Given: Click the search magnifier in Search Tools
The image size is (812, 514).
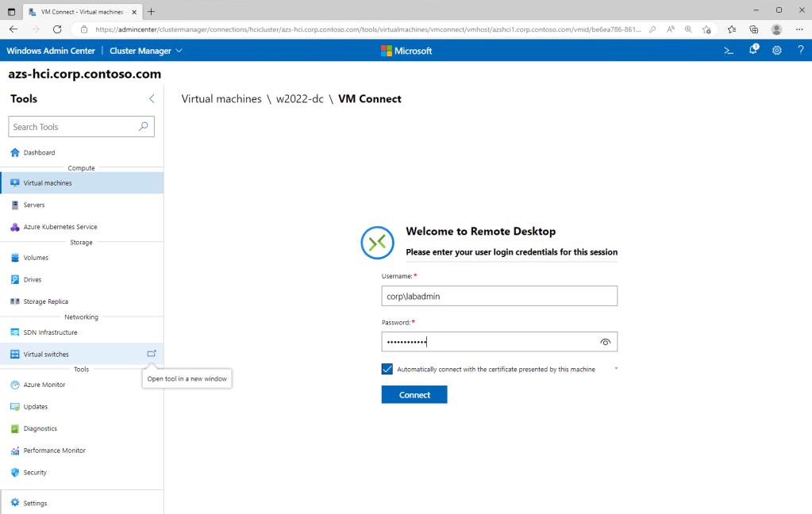Looking at the screenshot, I should (x=144, y=127).
